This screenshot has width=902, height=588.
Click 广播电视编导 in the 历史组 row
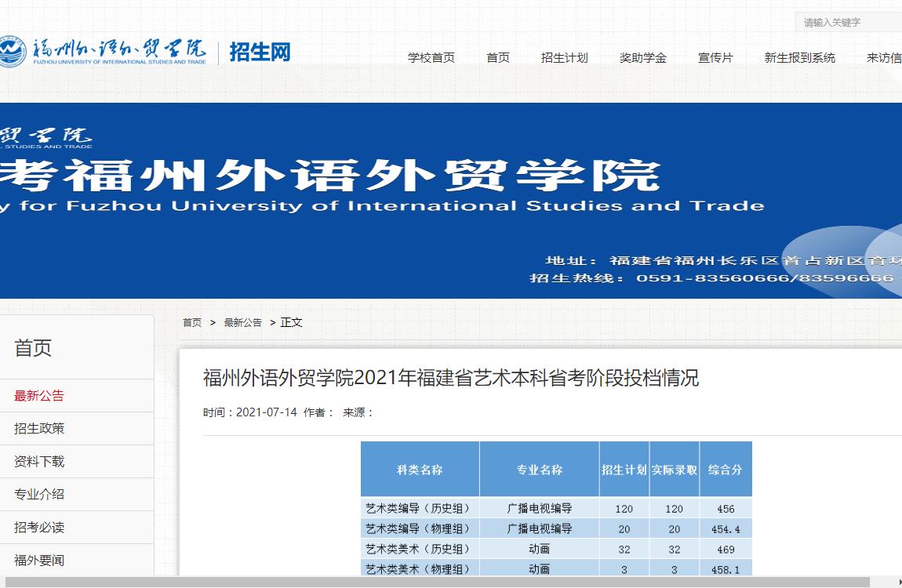[539, 509]
